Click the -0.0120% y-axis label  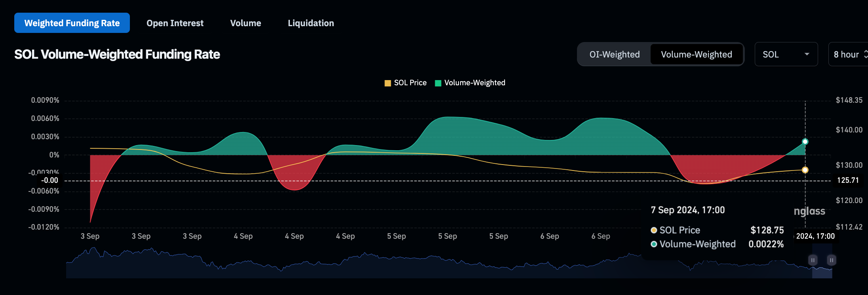44,227
